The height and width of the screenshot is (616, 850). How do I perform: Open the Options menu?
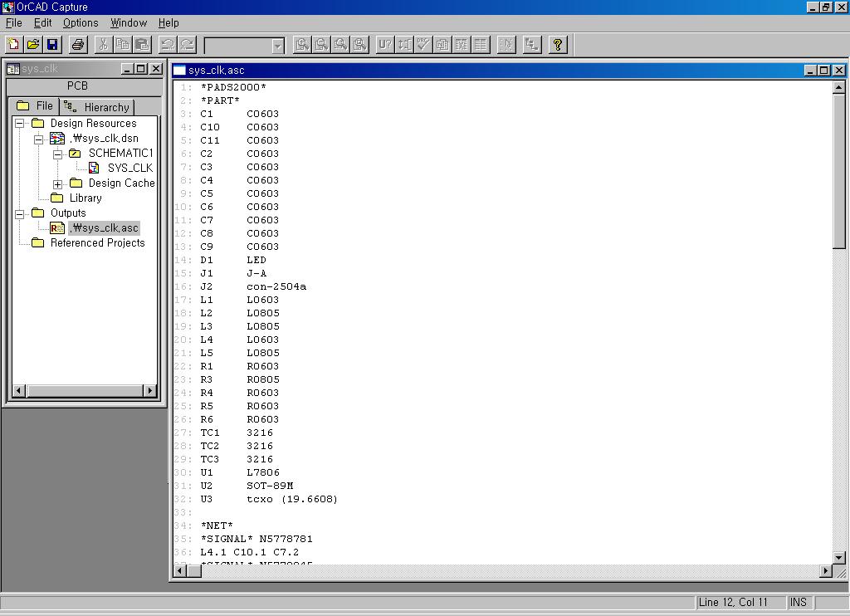[81, 22]
